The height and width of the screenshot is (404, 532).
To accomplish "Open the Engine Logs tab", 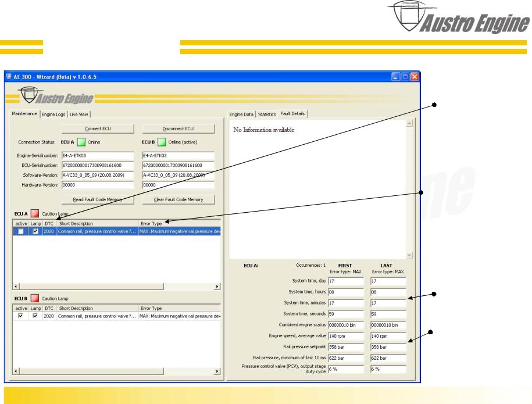I will click(x=53, y=115).
